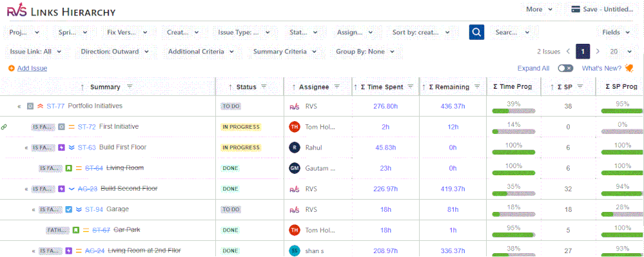Open the Issue Type filter dropdown

(244, 32)
